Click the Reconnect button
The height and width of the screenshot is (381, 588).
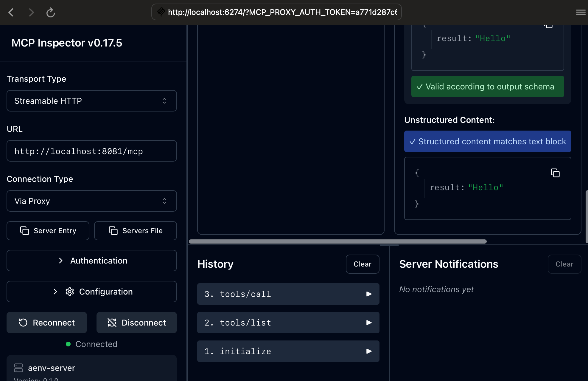click(x=47, y=323)
